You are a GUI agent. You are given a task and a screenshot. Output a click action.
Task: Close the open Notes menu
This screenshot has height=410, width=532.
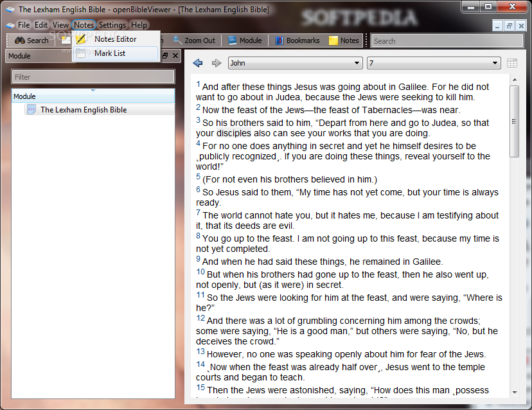pyautogui.click(x=84, y=25)
